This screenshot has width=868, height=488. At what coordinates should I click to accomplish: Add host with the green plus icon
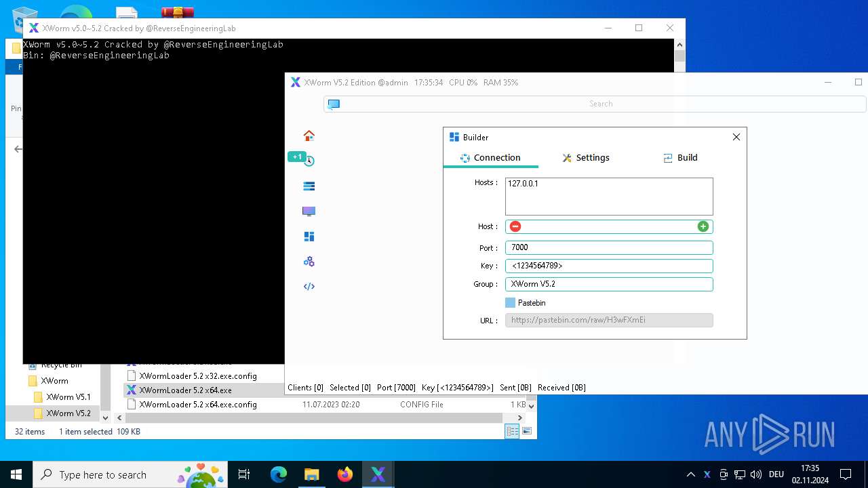pos(703,226)
